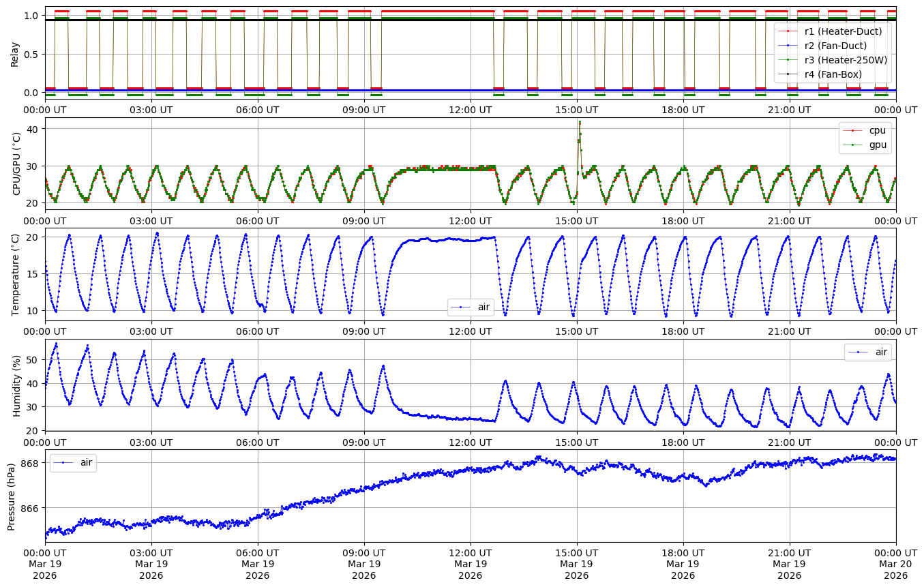Select the r3 (Heater-250W) legend entry
This screenshot has height=587, width=924.
(x=846, y=60)
